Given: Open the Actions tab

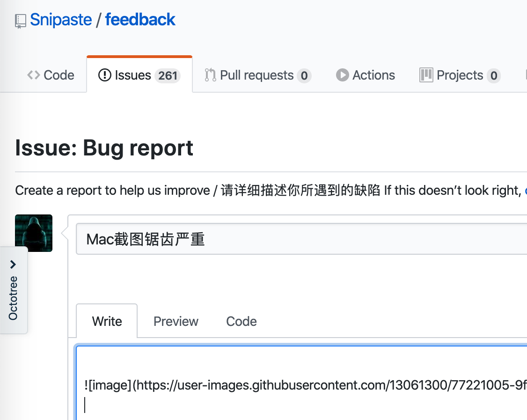Looking at the screenshot, I should coord(373,75).
